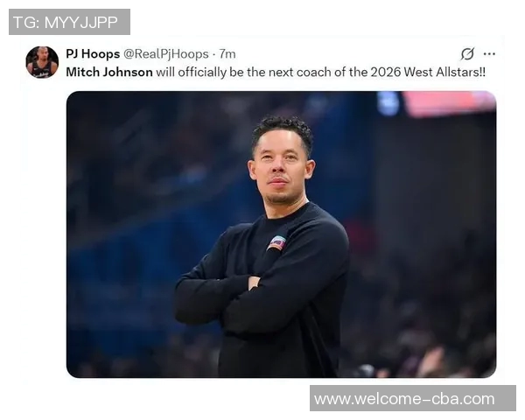Click the Grok explain-post icon
This screenshot has width=525, height=420.
[467, 53]
